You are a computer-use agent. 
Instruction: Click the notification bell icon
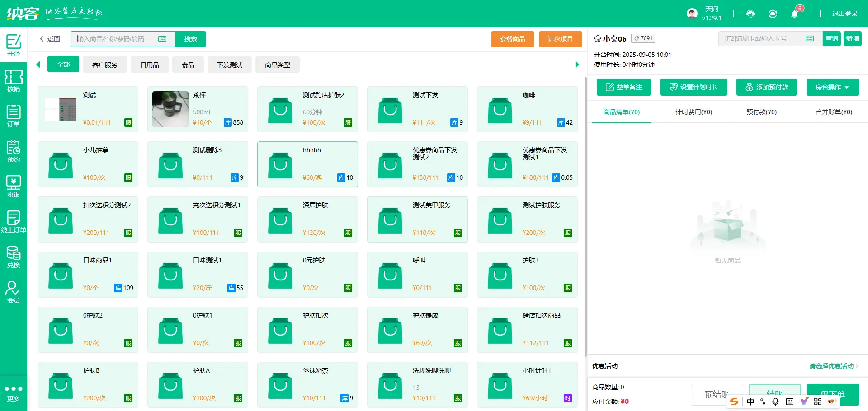[x=794, y=14]
